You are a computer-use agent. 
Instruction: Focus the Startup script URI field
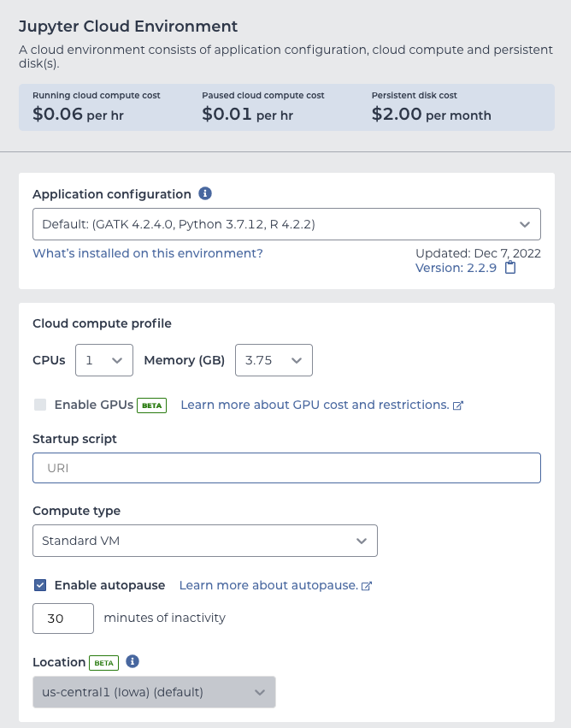click(286, 468)
